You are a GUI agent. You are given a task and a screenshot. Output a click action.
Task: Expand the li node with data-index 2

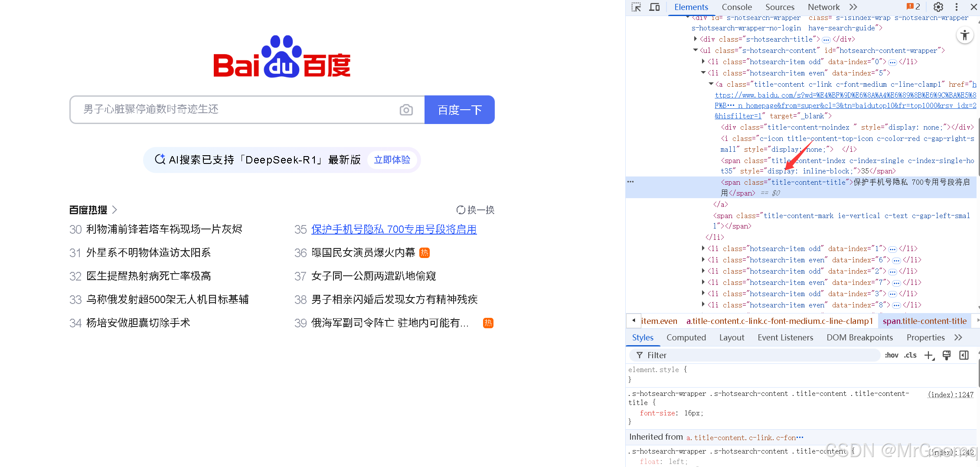click(703, 271)
